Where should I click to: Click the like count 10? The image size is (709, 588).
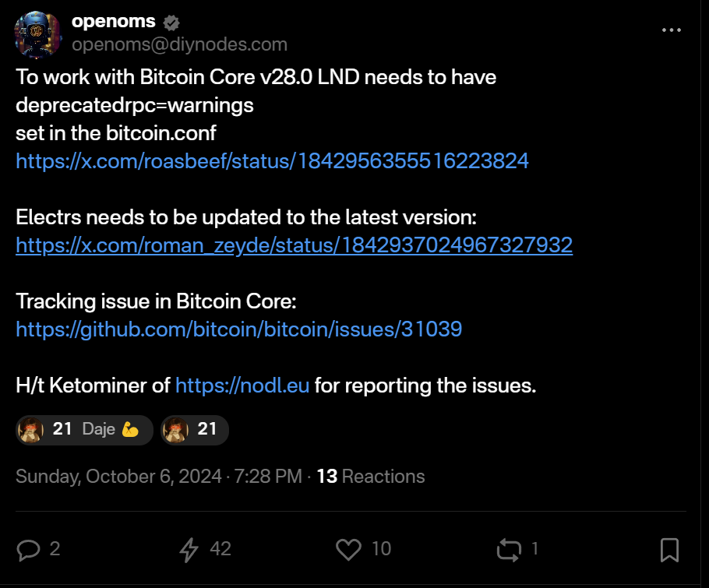coord(381,549)
